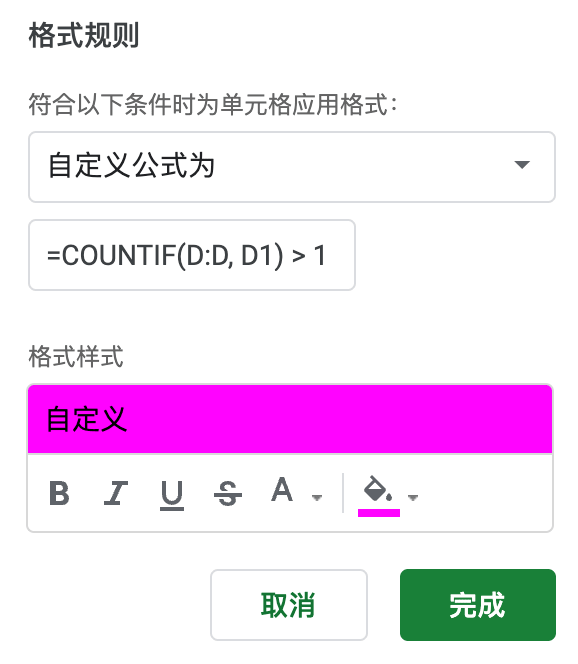Click the green 完成 done button
The image size is (578, 664).
coord(478,605)
